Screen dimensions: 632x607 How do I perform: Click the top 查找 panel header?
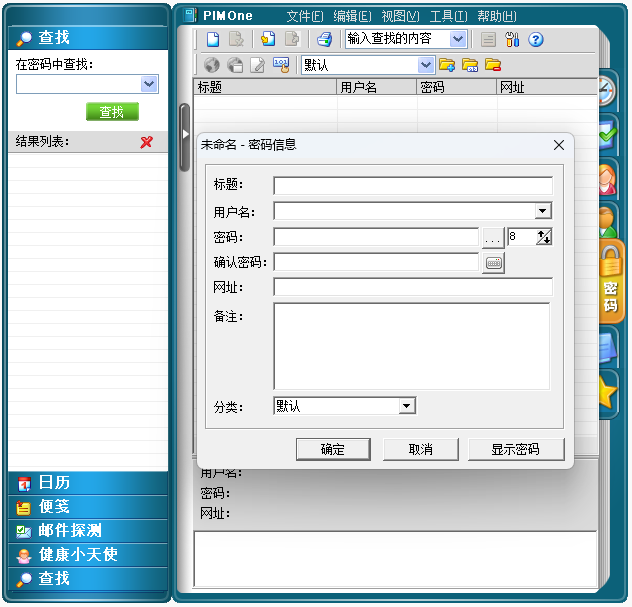88,38
